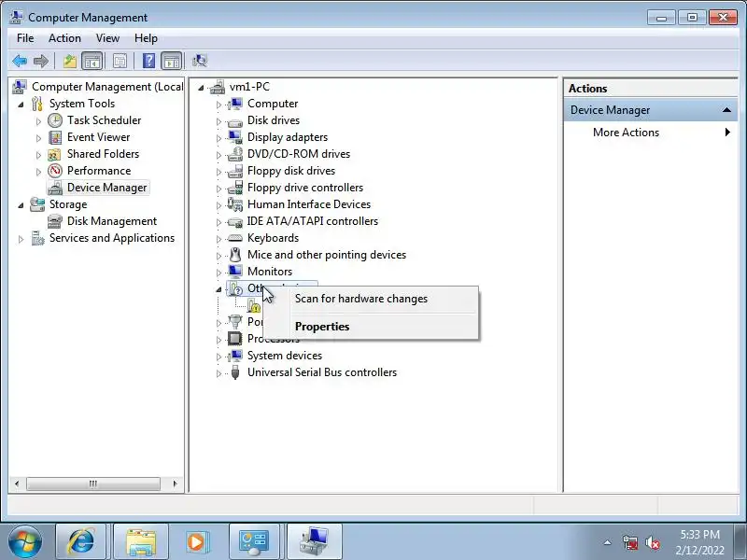Click the unknown device warning icon

(254, 306)
